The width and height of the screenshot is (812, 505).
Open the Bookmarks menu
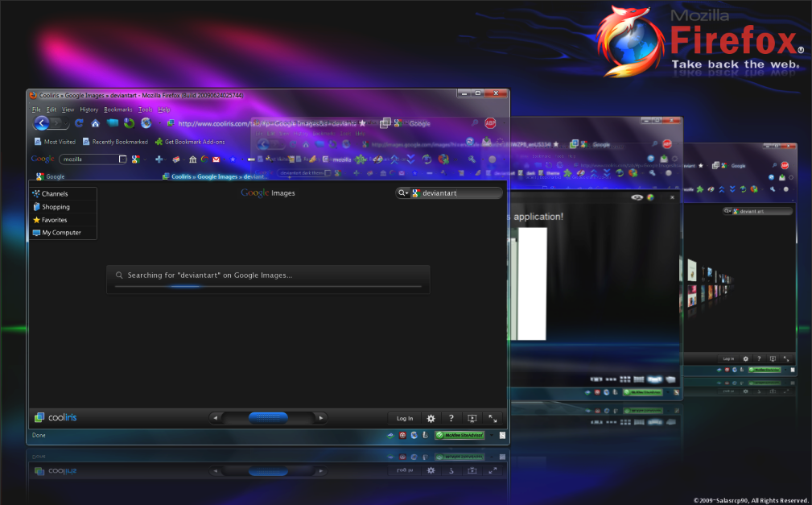(x=118, y=110)
